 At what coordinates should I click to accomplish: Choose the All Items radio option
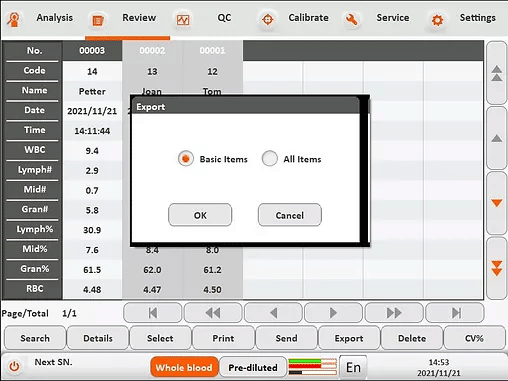click(x=269, y=158)
